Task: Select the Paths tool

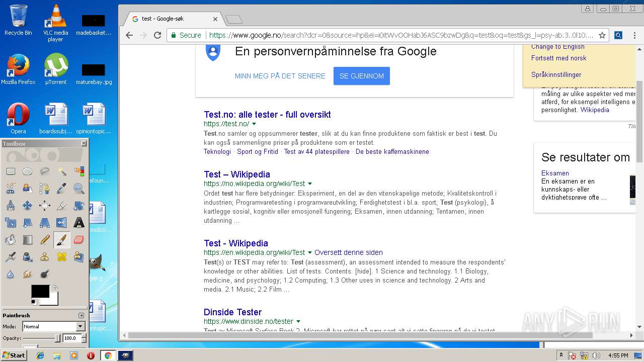Action: point(45,189)
